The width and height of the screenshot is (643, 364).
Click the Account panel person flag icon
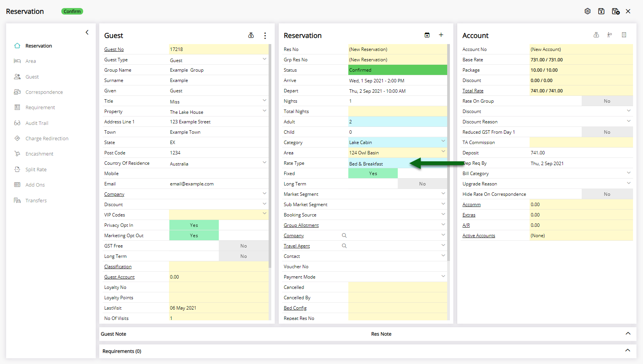610,35
